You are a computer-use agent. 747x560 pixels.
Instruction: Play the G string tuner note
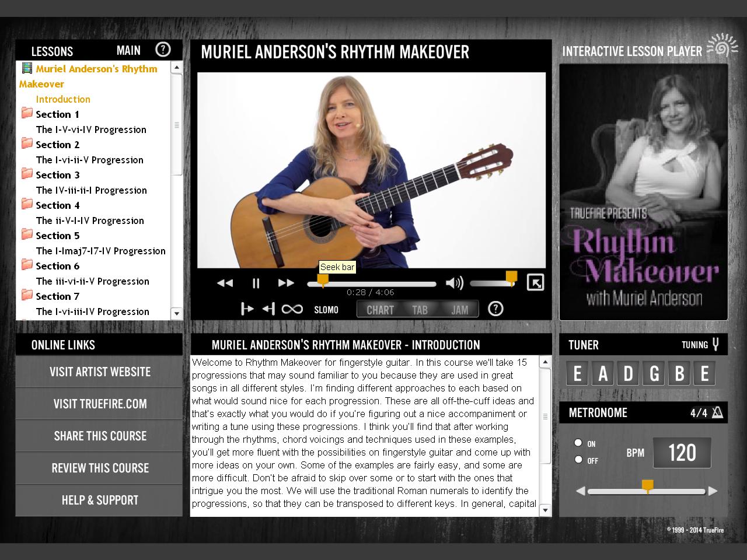tap(654, 373)
